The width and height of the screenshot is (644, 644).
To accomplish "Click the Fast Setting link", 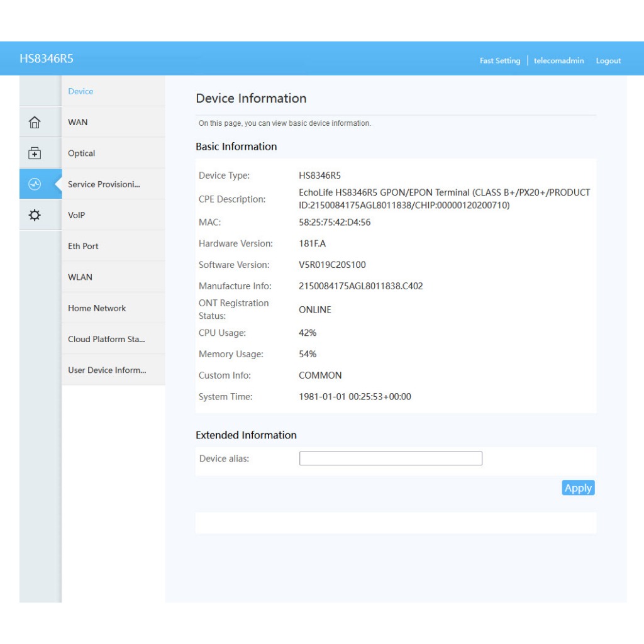I will 499,61.
